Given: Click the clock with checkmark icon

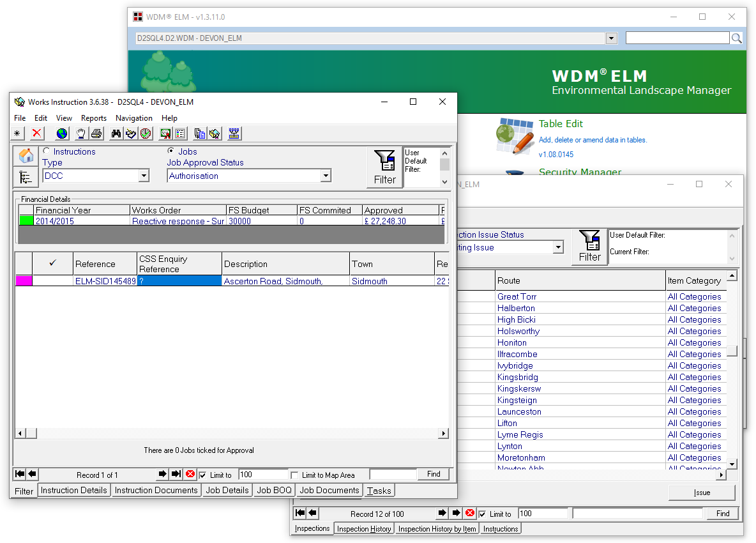Looking at the screenshot, I should pyautogui.click(x=146, y=134).
